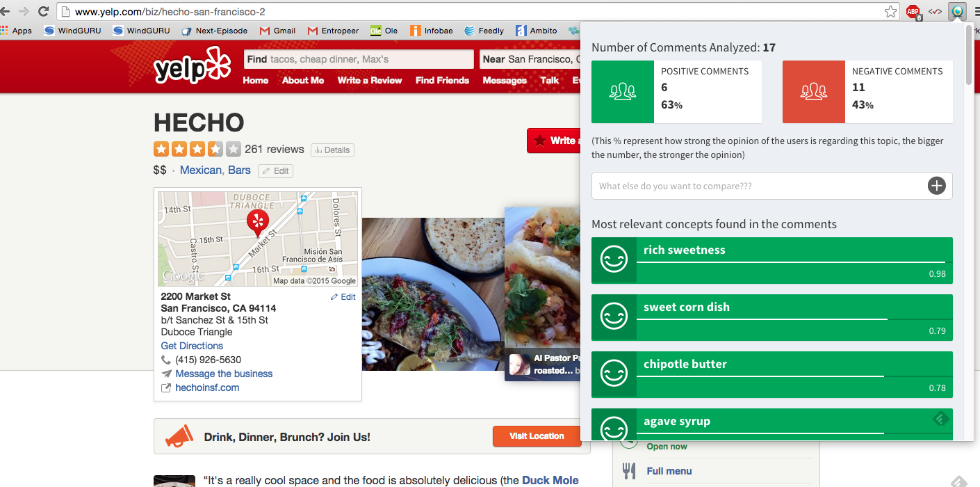Click the Visit Location button
Viewport: 980px width, 487px height.
537,436
